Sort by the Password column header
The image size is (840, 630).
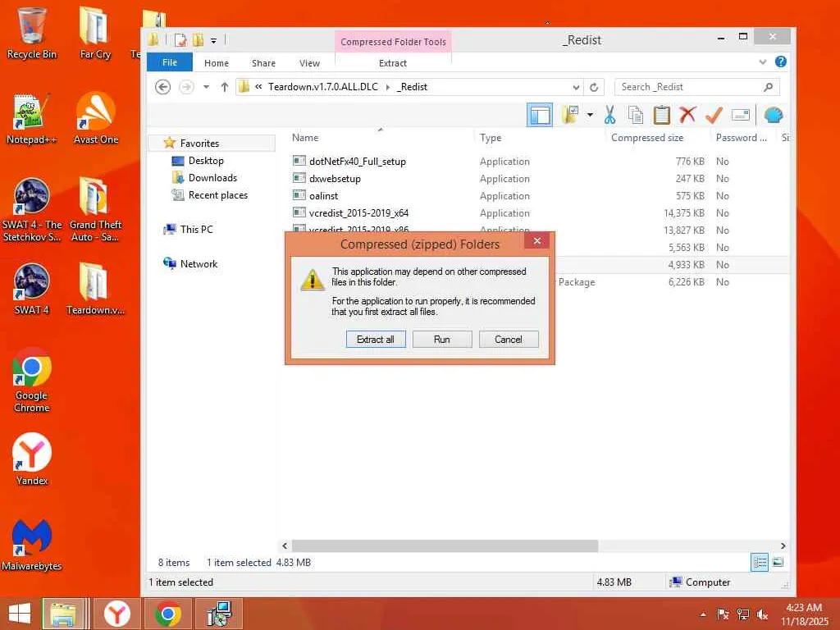click(x=743, y=138)
